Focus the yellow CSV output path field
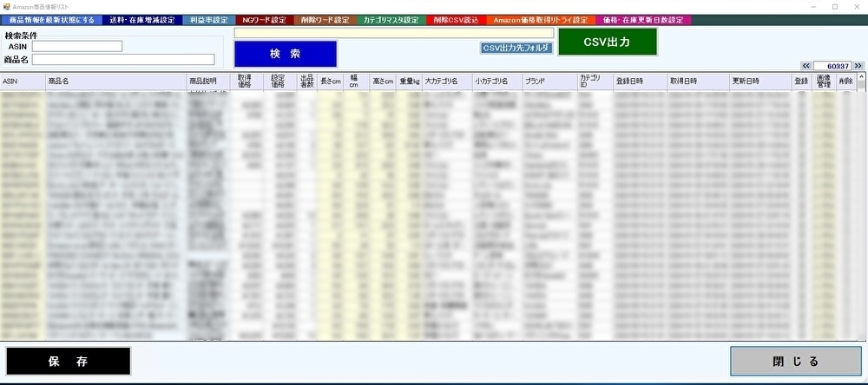This screenshot has height=385, width=868. (x=393, y=33)
